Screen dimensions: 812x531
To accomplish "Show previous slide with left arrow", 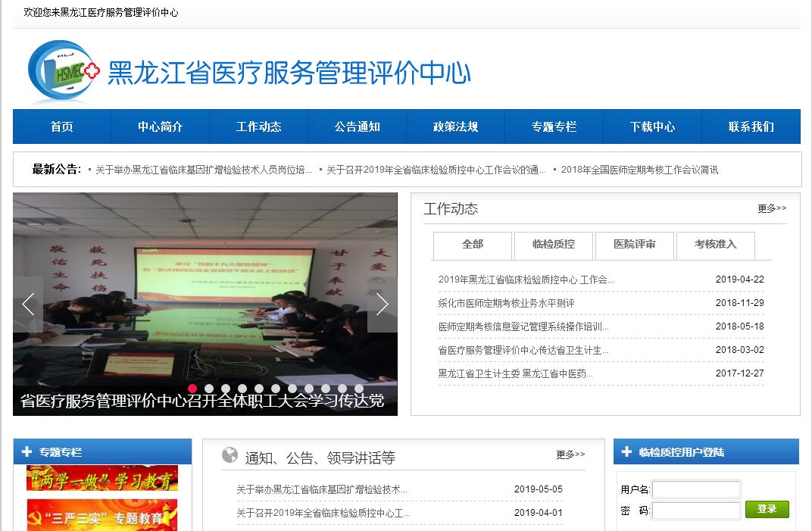I will tap(28, 305).
